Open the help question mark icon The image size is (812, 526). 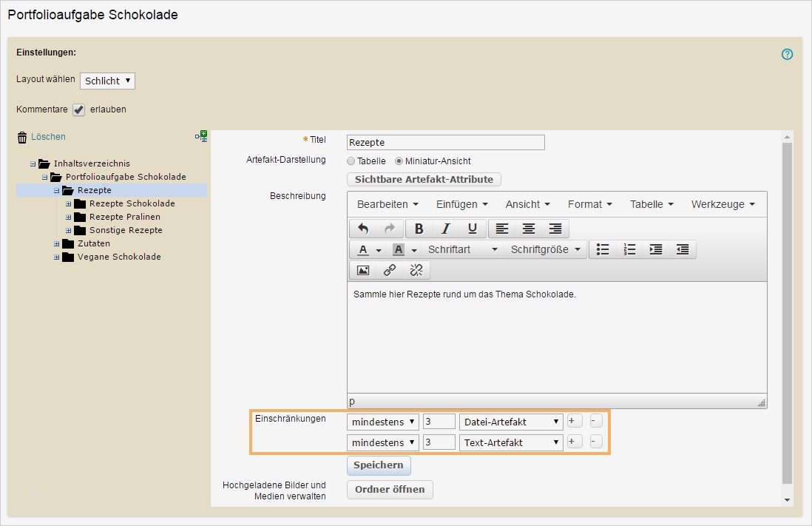[787, 54]
